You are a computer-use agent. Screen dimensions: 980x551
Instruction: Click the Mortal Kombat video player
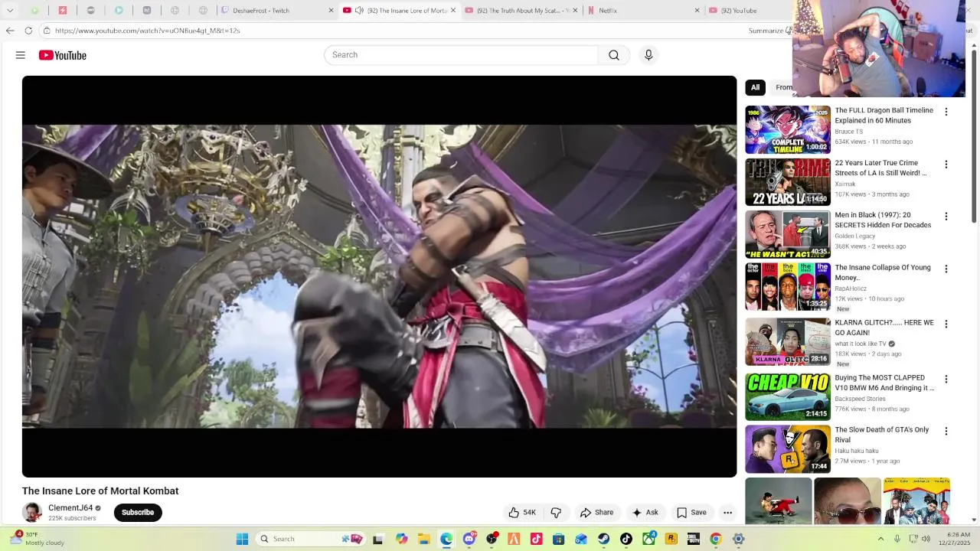point(379,276)
